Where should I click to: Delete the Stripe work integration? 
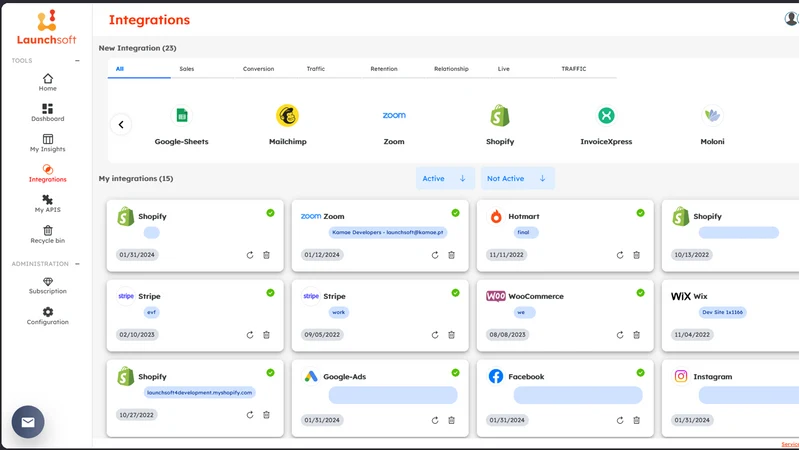pyautogui.click(x=452, y=335)
